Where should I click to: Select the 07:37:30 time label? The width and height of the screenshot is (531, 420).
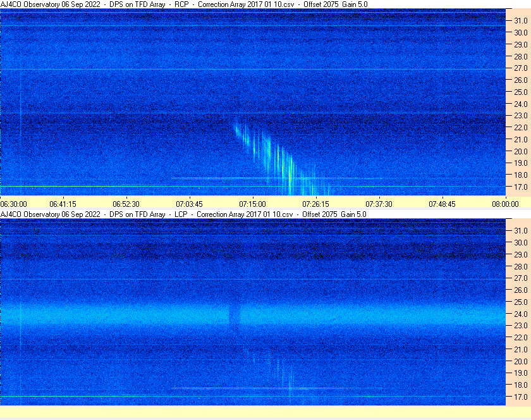(379, 204)
